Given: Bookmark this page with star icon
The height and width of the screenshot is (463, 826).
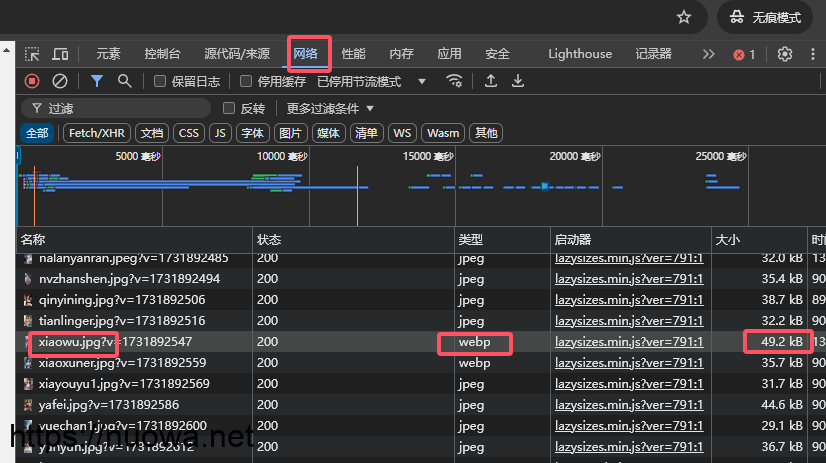Looking at the screenshot, I should pyautogui.click(x=684, y=17).
